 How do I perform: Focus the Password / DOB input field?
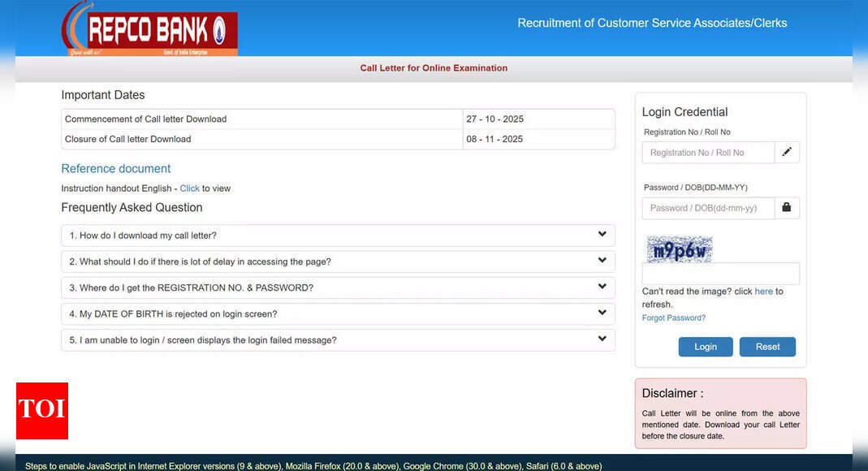pyautogui.click(x=707, y=208)
